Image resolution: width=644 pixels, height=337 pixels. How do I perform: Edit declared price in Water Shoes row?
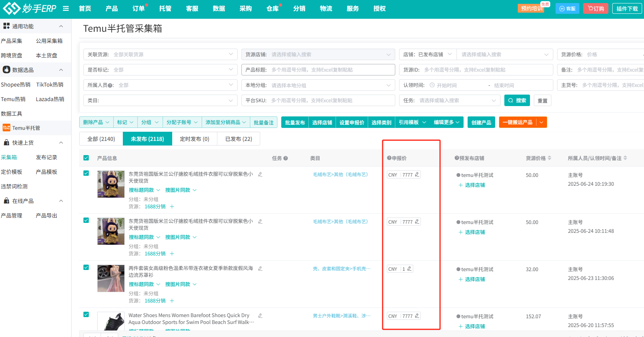417,316
